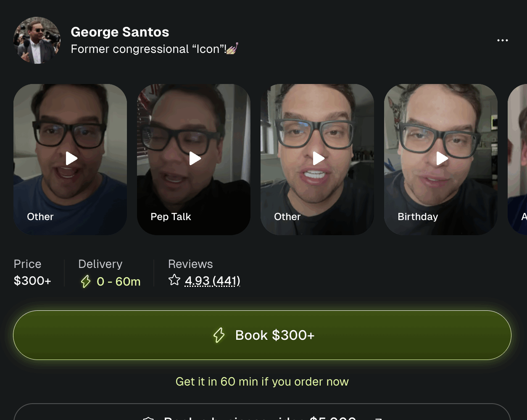Click the 0 - 60m delivery time
The image size is (527, 420).
[119, 281]
